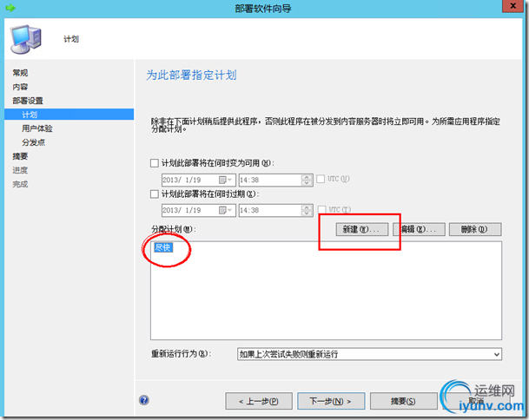529x420 pixels.
Task: Close the 部署软件向导 window
Action: point(512,6)
